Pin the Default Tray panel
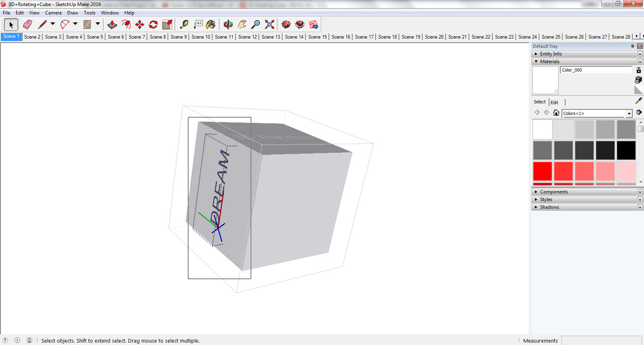This screenshot has width=644, height=345. click(632, 46)
